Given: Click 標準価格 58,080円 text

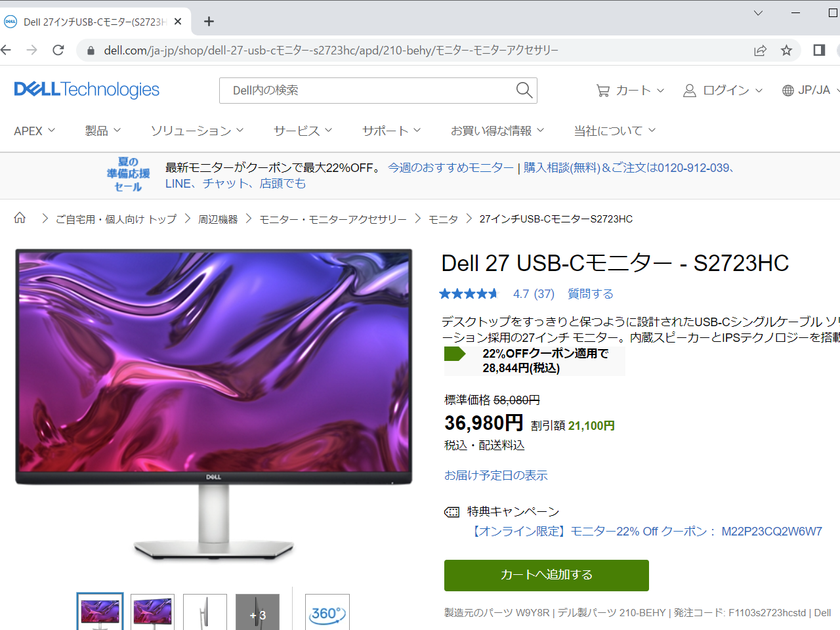Looking at the screenshot, I should pyautogui.click(x=492, y=400).
